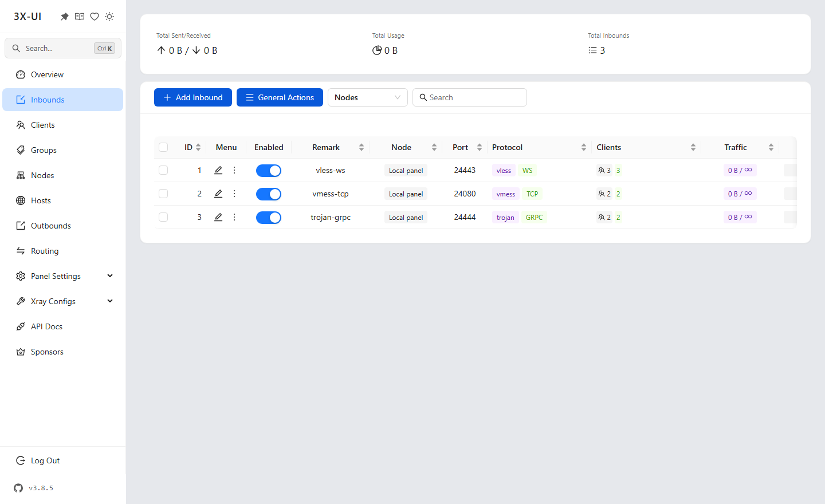Click the Add Inbound button
The height and width of the screenshot is (504, 825).
(x=193, y=97)
